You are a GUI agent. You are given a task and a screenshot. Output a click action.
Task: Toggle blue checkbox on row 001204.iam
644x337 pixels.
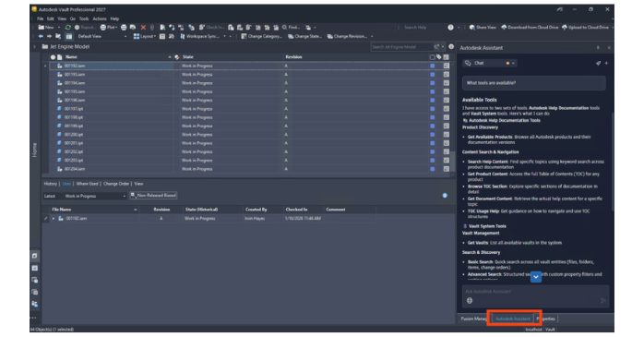click(432, 169)
